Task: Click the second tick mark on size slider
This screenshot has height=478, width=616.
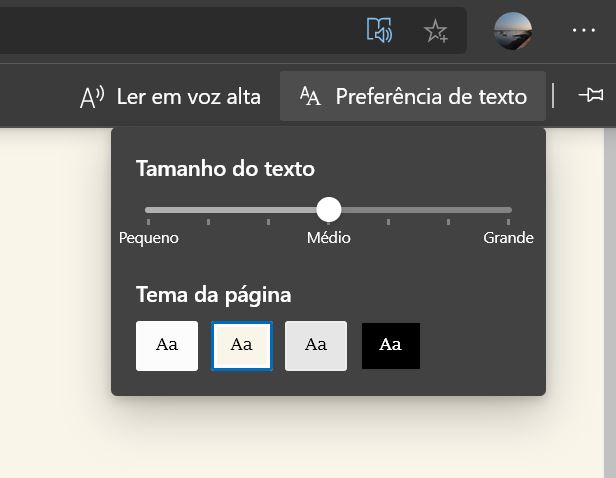Action: click(209, 222)
